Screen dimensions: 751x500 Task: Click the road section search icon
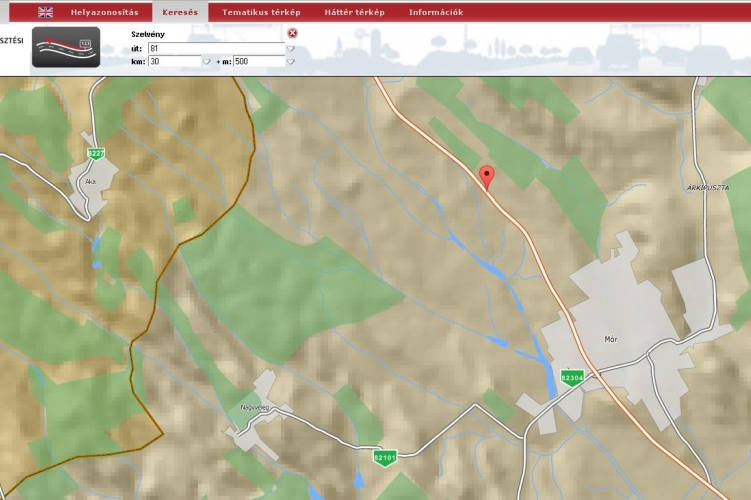pos(66,47)
